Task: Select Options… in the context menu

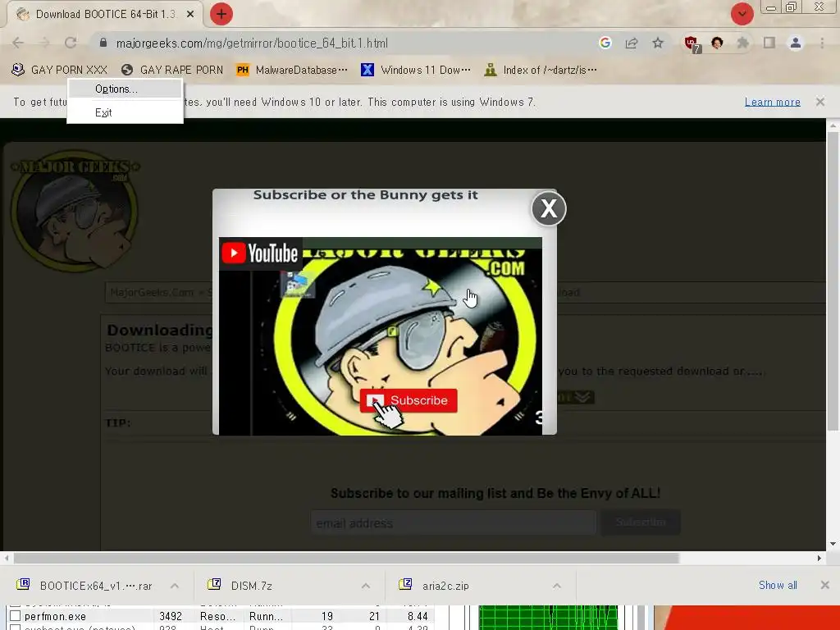Action: point(125,89)
